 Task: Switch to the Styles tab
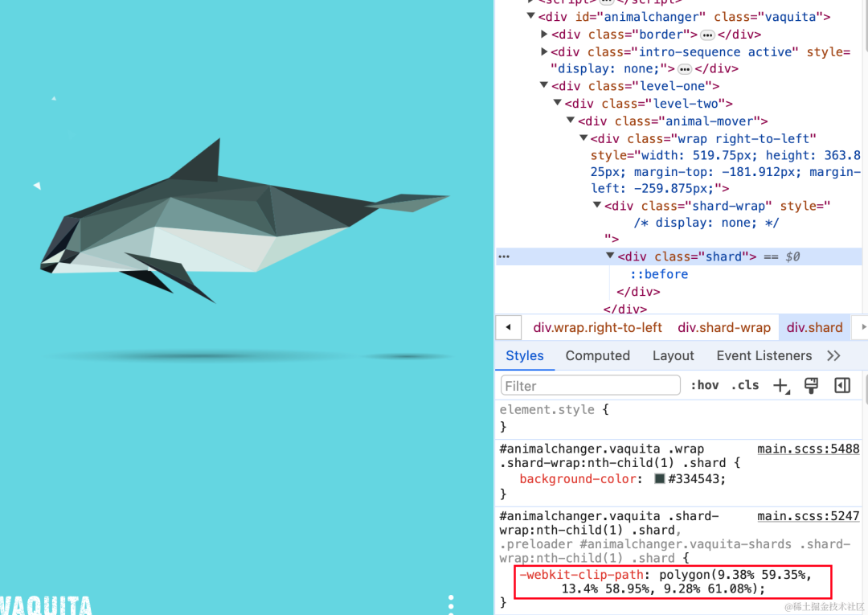point(525,356)
